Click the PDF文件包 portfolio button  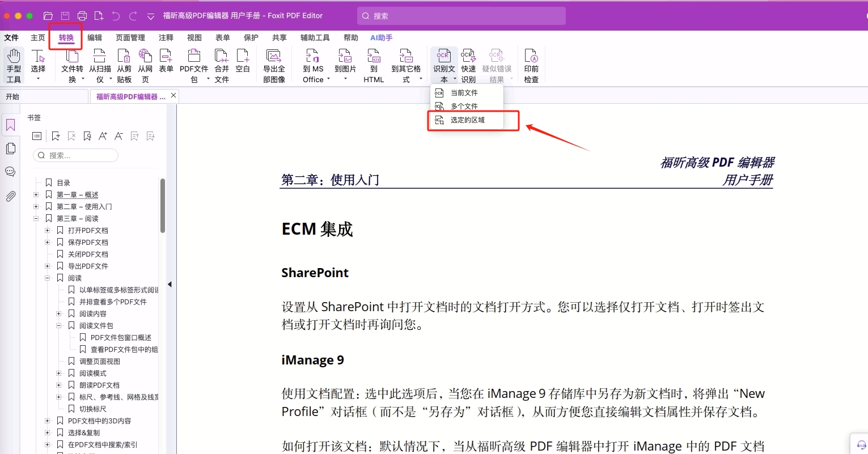point(194,66)
